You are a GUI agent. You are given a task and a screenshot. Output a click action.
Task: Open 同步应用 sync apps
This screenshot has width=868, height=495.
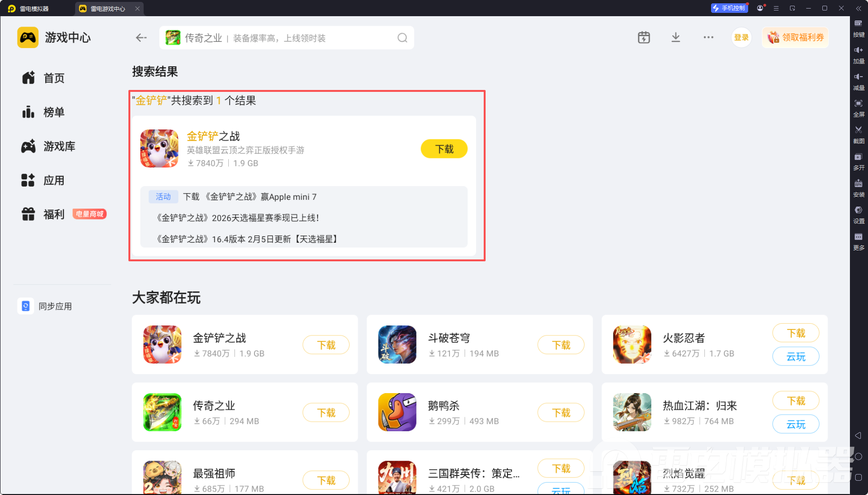[45, 306]
